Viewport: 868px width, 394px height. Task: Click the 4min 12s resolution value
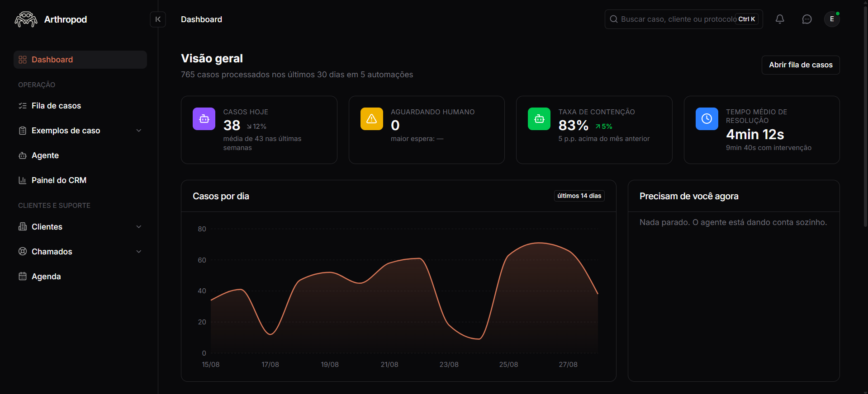point(755,134)
